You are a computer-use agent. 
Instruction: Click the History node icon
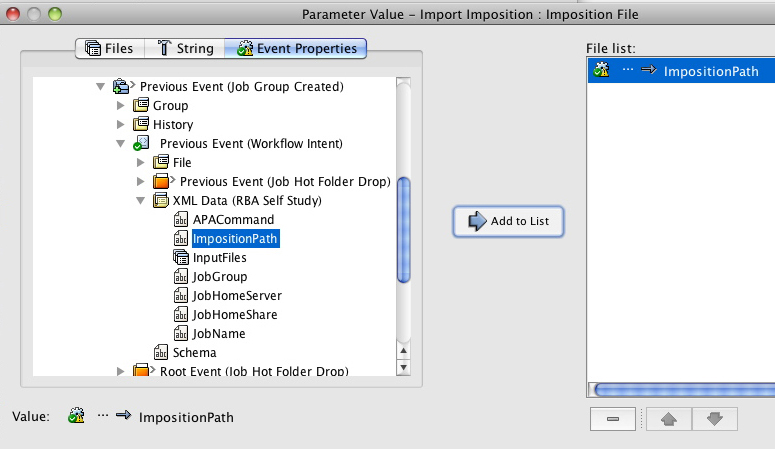(141, 124)
